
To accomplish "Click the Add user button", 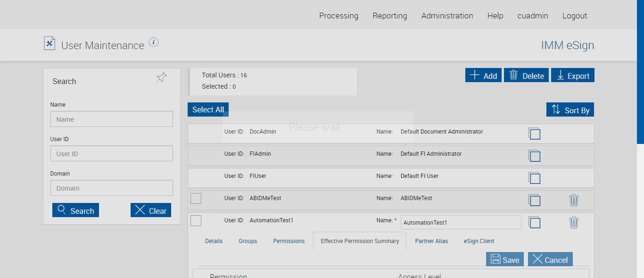I will click(483, 76).
